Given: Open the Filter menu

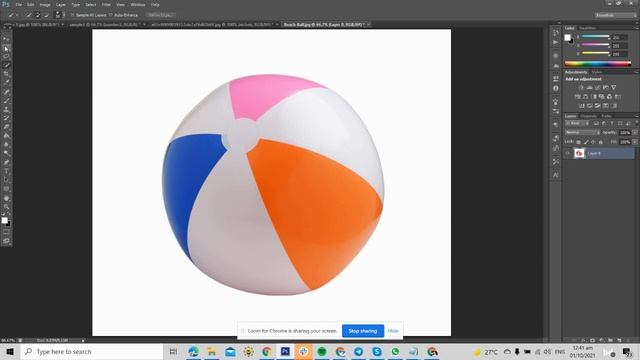Looking at the screenshot, I should (106, 4).
